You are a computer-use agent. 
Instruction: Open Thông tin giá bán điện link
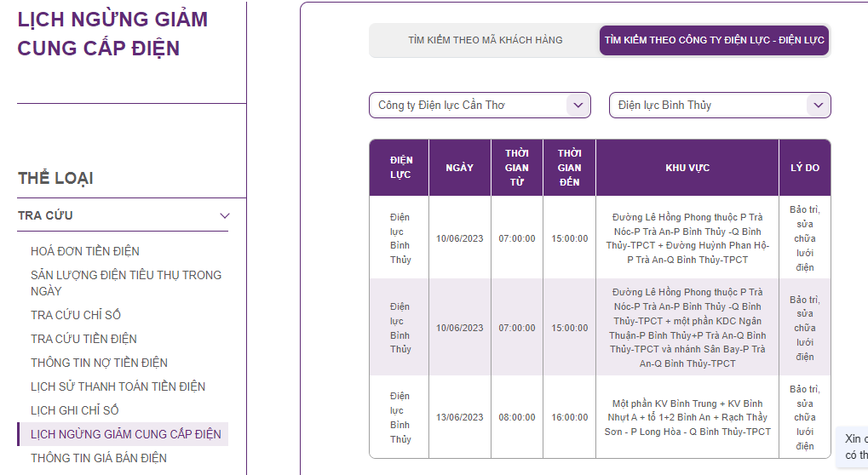tap(99, 458)
